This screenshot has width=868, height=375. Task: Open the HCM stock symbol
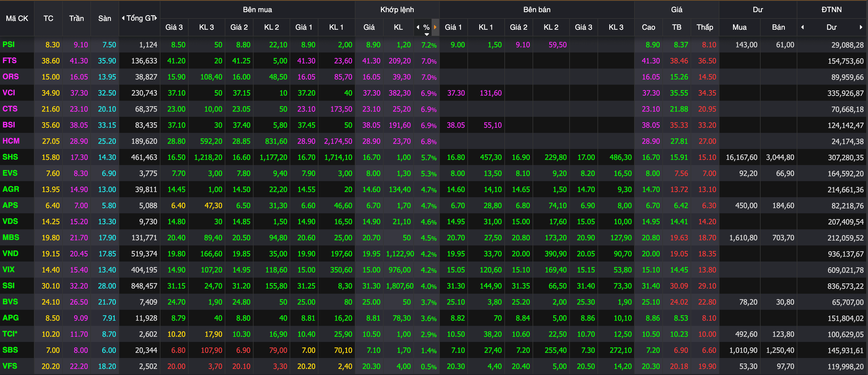pyautogui.click(x=11, y=141)
